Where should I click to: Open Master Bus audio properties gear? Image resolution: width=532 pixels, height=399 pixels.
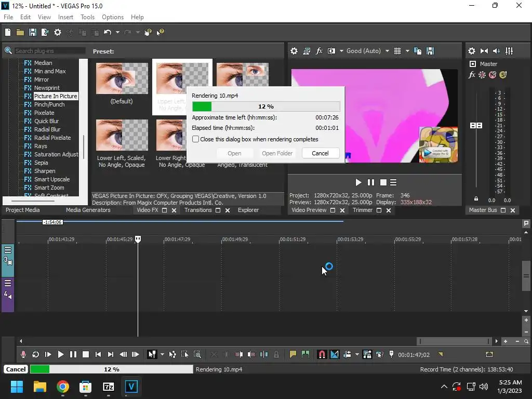[472, 51]
